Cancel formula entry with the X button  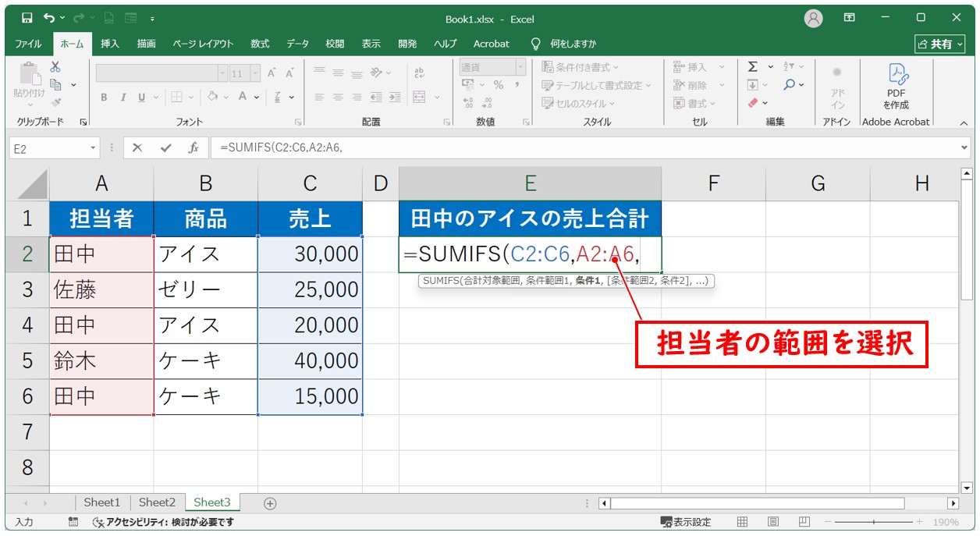[x=137, y=147]
